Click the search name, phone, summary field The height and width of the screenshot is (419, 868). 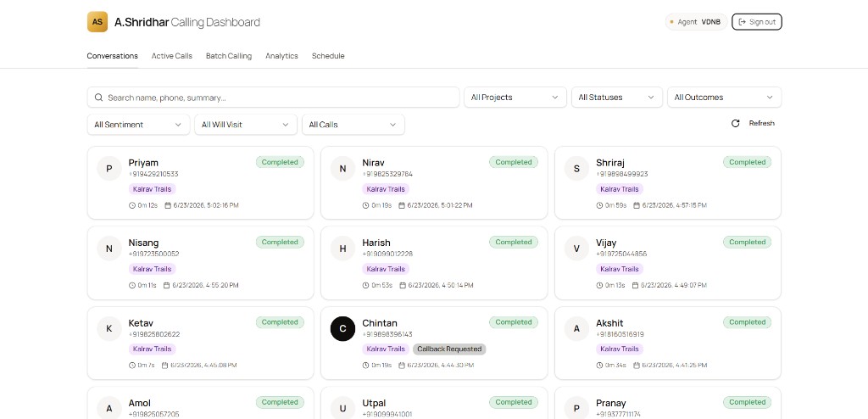pos(274,98)
